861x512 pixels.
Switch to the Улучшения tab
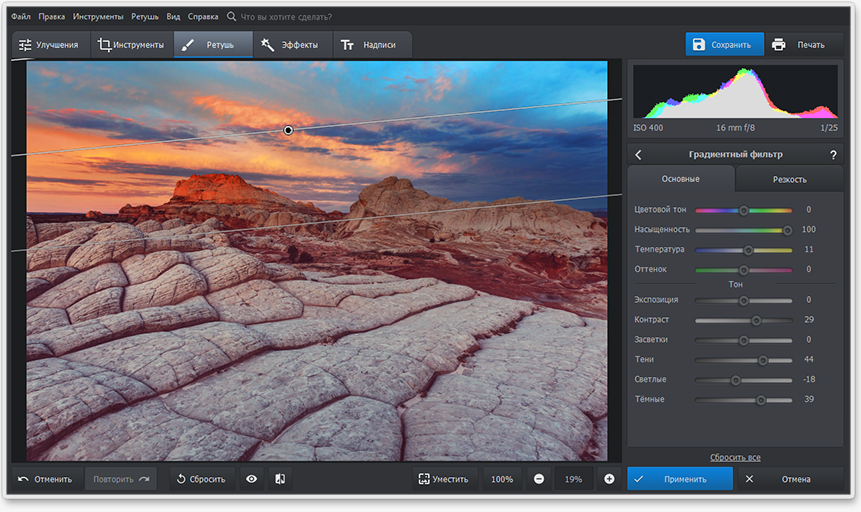tap(49, 44)
